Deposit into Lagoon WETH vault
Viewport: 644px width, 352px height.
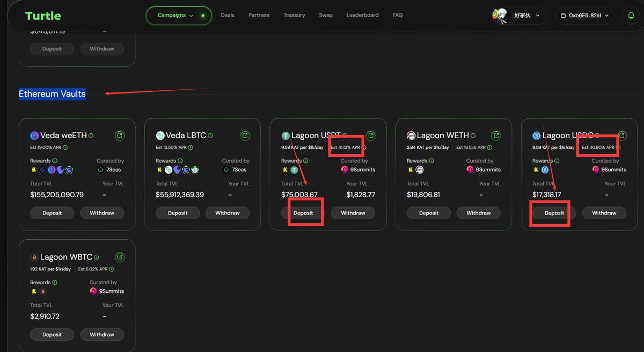click(429, 213)
